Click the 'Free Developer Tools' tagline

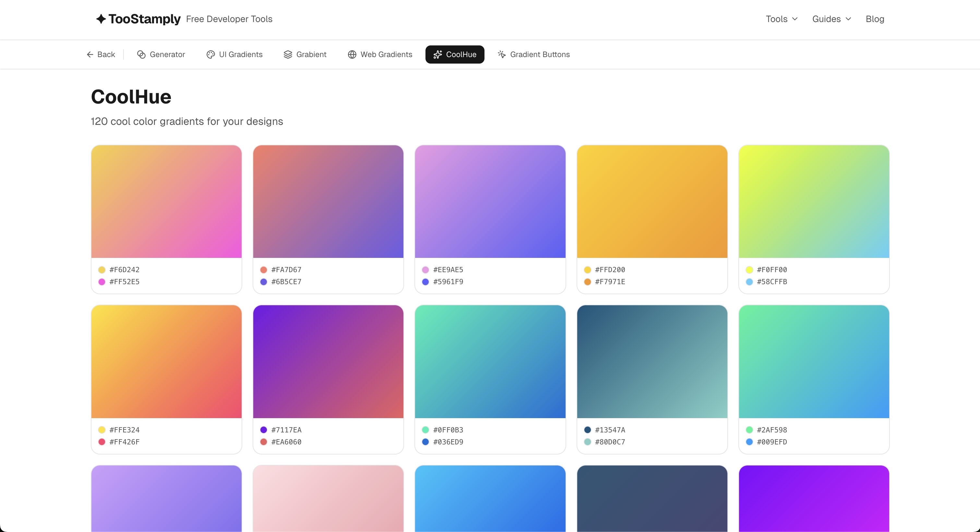pyautogui.click(x=229, y=19)
